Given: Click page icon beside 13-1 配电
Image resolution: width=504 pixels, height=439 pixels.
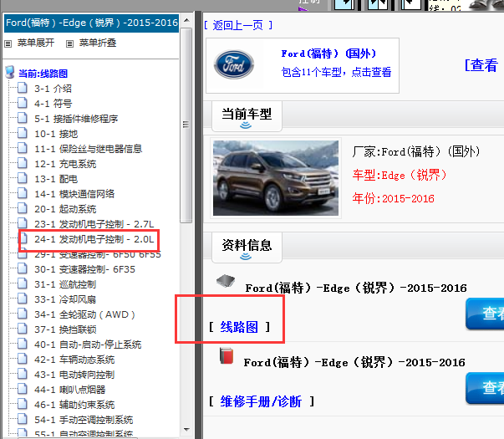Looking at the screenshot, I should [23, 178].
